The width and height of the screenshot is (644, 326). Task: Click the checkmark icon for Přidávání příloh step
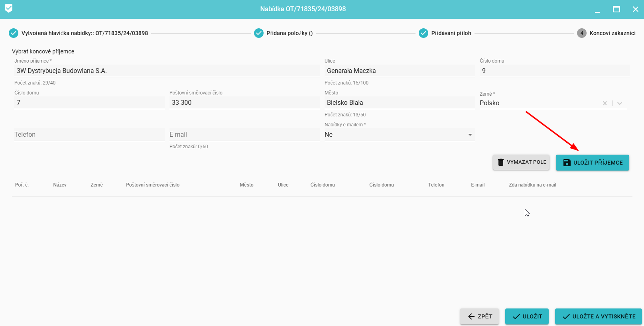tap(423, 33)
